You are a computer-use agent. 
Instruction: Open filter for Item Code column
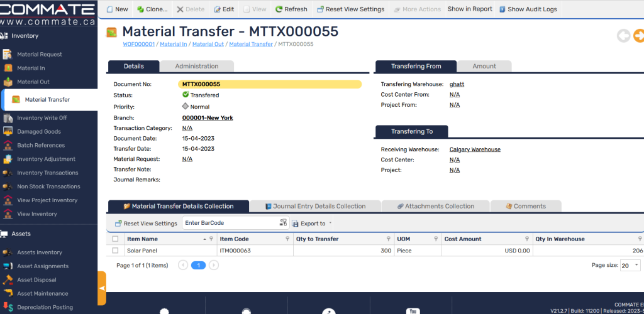[x=287, y=239]
